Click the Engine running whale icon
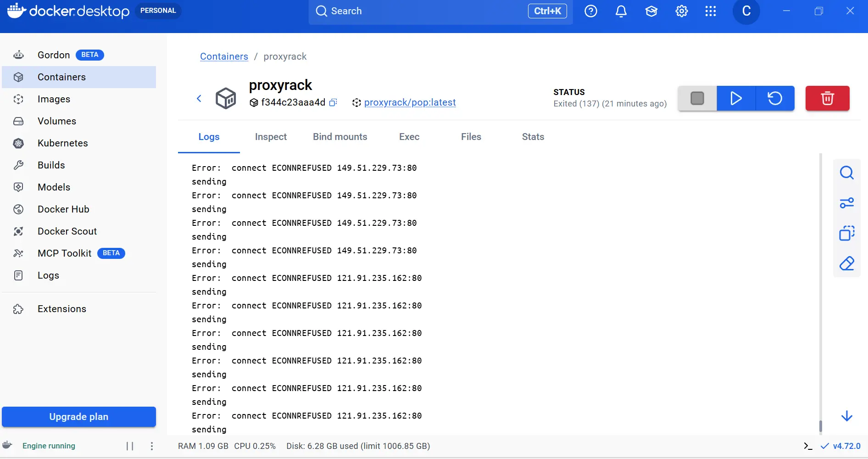This screenshot has width=868, height=459. click(x=7, y=445)
